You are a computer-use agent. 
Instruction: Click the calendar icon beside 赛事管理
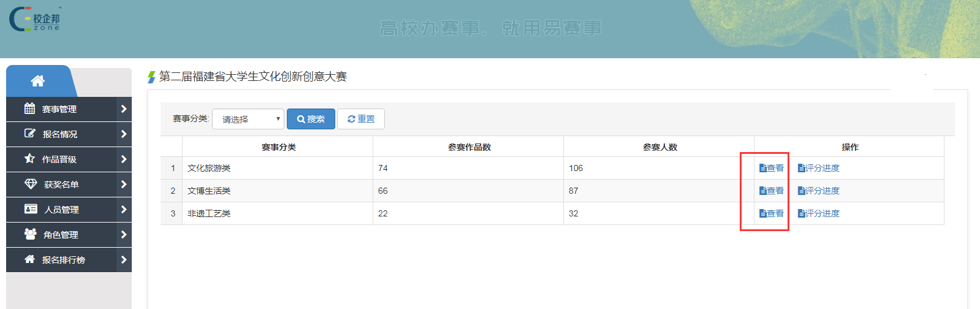coord(29,109)
